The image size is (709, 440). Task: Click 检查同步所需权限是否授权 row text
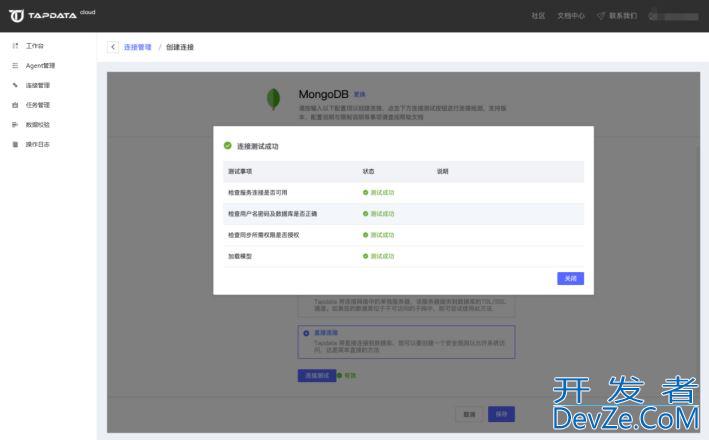(264, 235)
